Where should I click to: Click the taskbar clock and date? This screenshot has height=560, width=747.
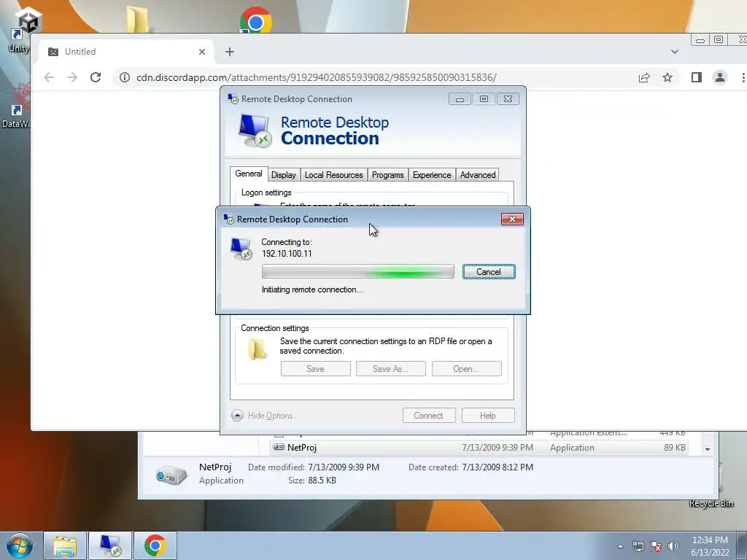[x=710, y=546]
